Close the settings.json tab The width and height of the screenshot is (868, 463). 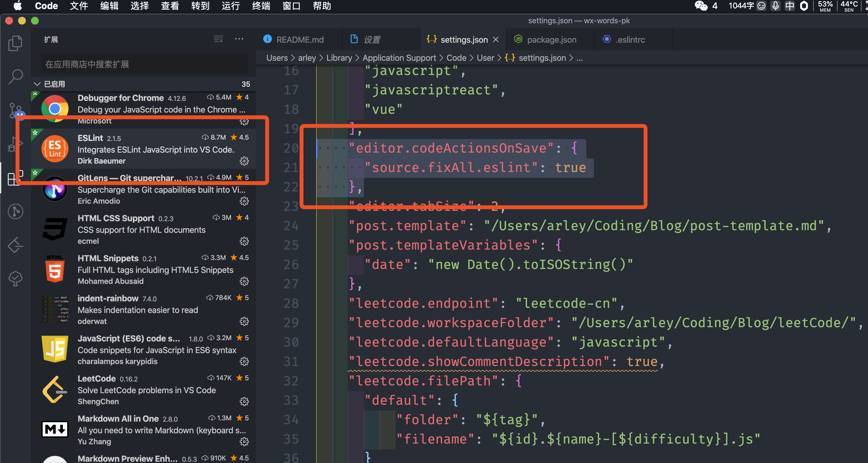click(x=496, y=39)
